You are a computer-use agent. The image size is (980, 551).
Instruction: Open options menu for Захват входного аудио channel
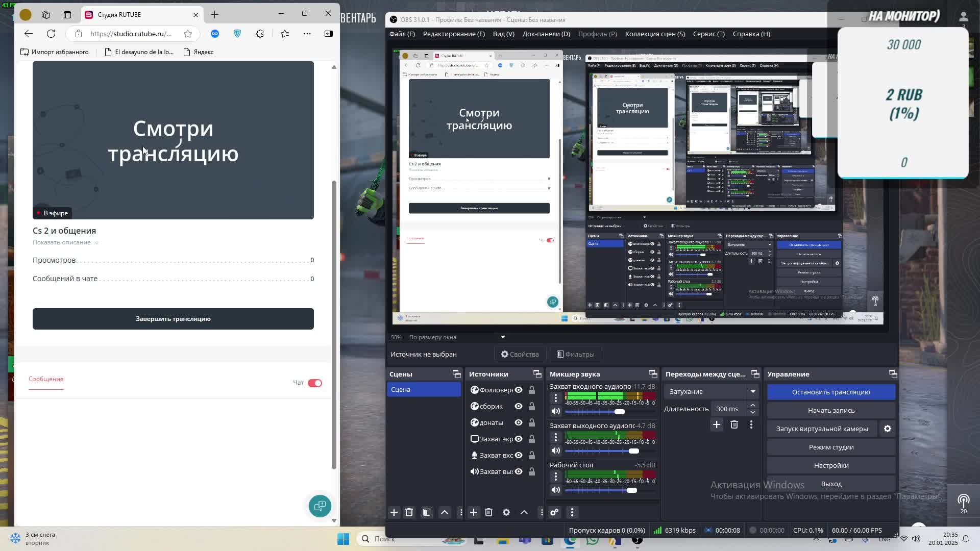pyautogui.click(x=556, y=397)
